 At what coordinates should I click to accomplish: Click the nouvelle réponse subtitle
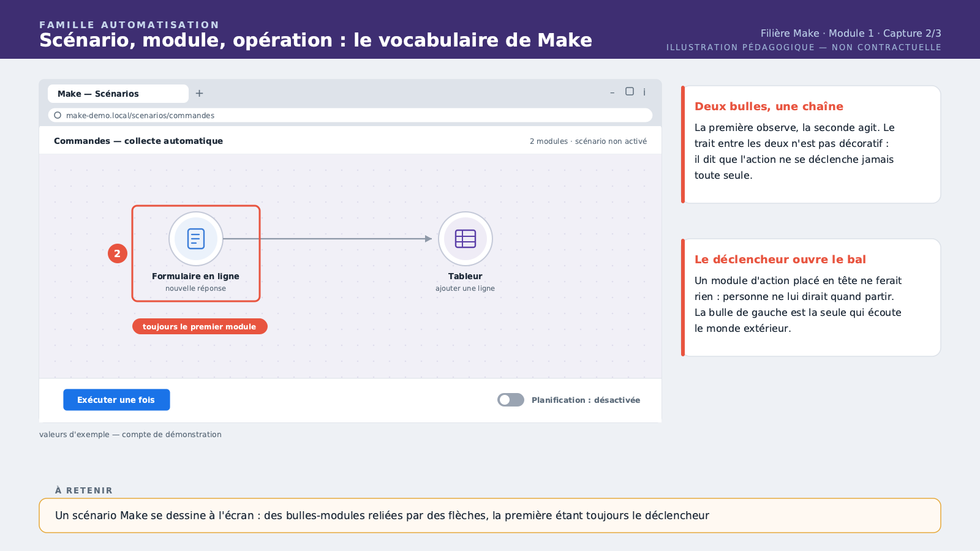196,288
